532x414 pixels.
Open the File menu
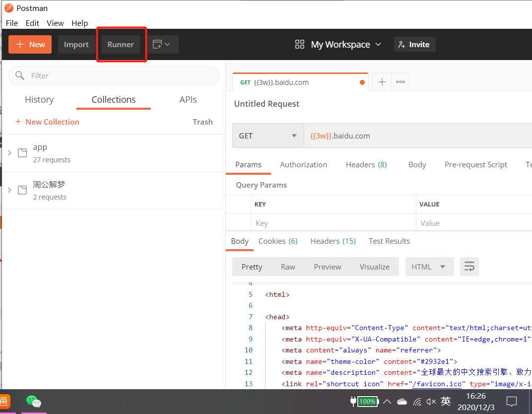tap(12, 23)
